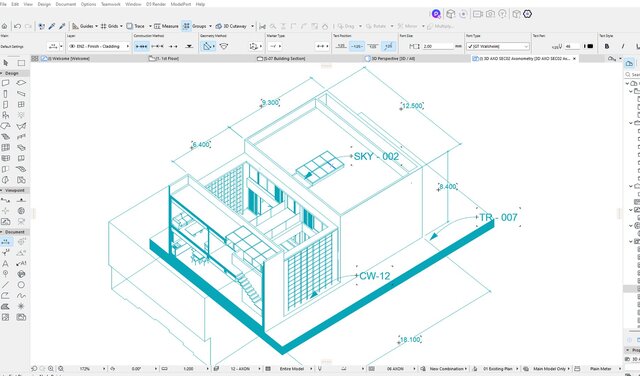Select the centered text position option
The height and width of the screenshot is (376, 640).
(x=357, y=47)
